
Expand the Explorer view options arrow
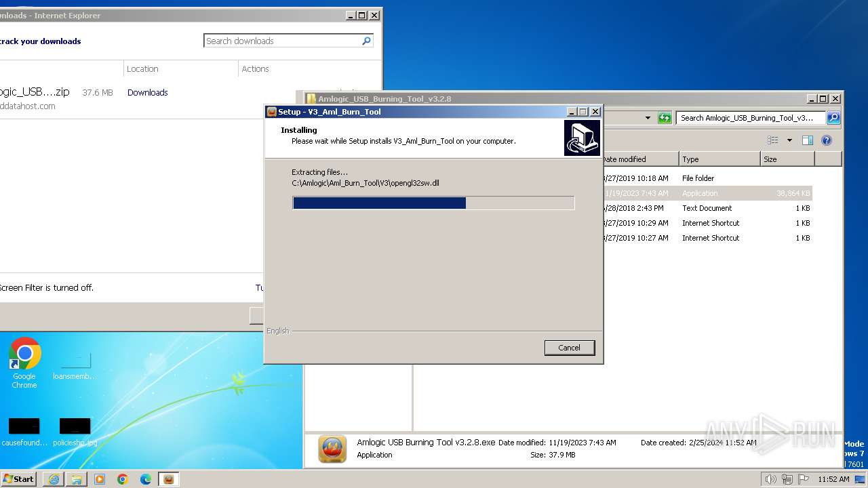tap(789, 140)
